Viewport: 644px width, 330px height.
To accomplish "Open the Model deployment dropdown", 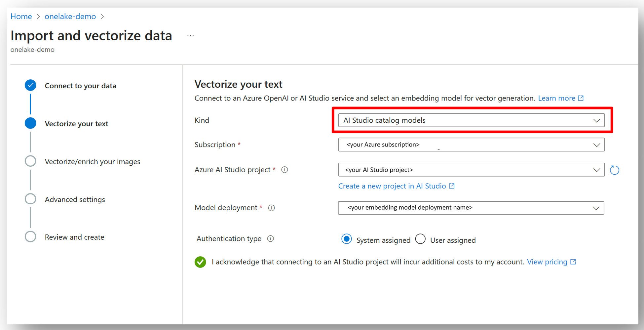I will [x=471, y=208].
